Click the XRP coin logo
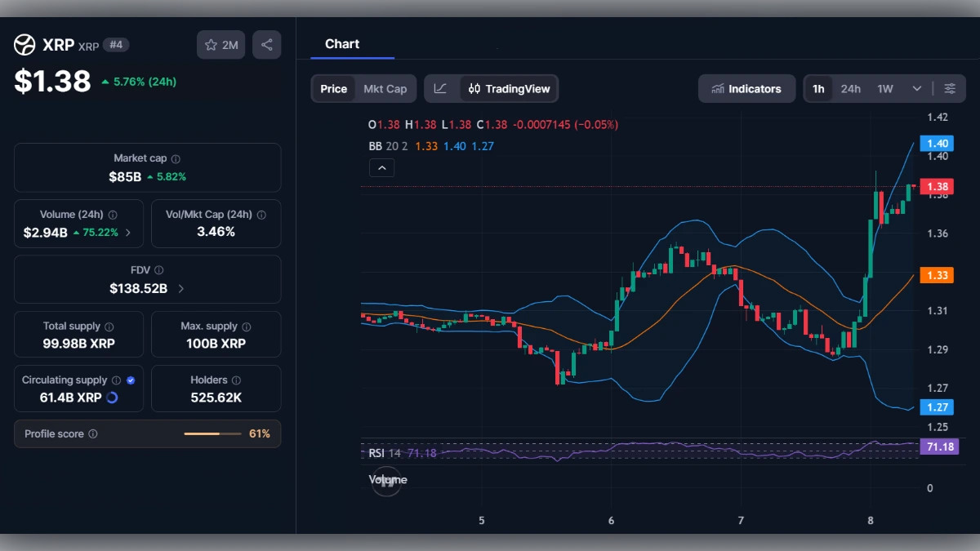Viewport: 980px width, 551px height. point(24,45)
